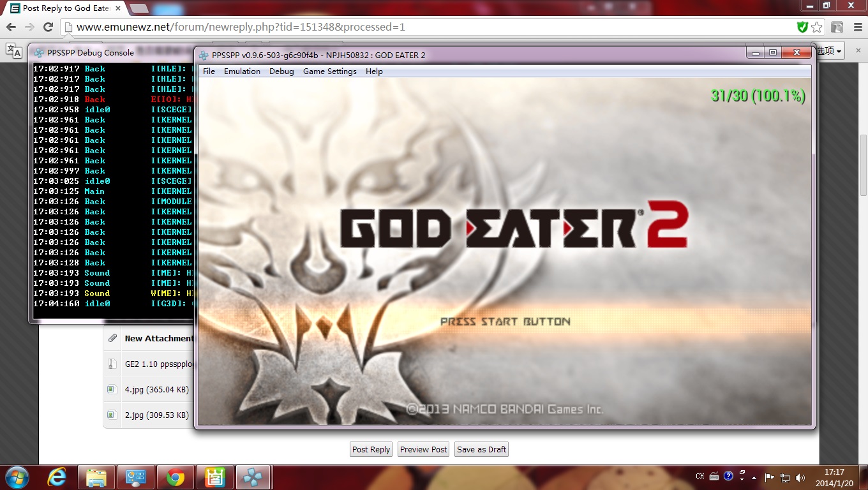This screenshot has height=490, width=868.
Task: Click the translate icon in the Chrome infobar
Action: point(14,51)
